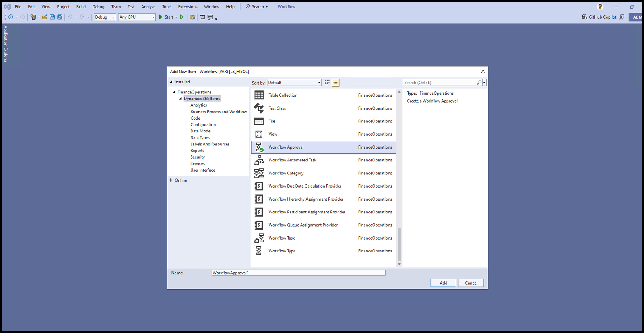
Task: Switch item list to small icons view
Action: click(327, 83)
